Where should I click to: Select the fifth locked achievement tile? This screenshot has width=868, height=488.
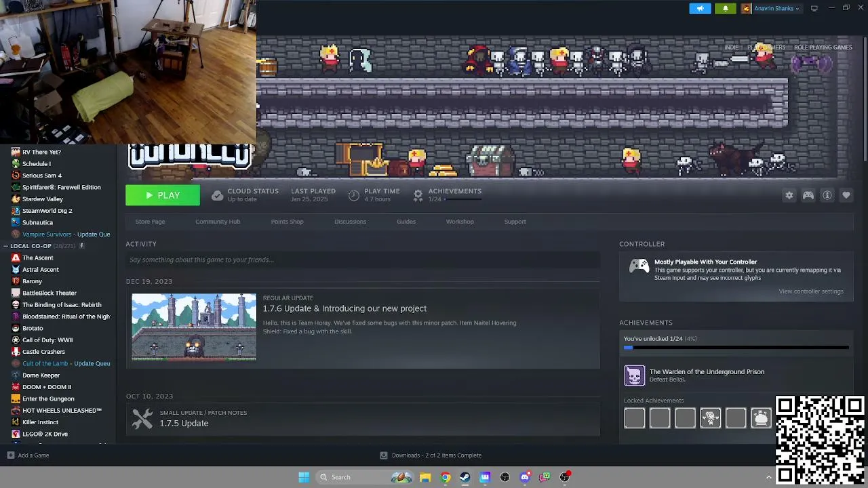[736, 418]
